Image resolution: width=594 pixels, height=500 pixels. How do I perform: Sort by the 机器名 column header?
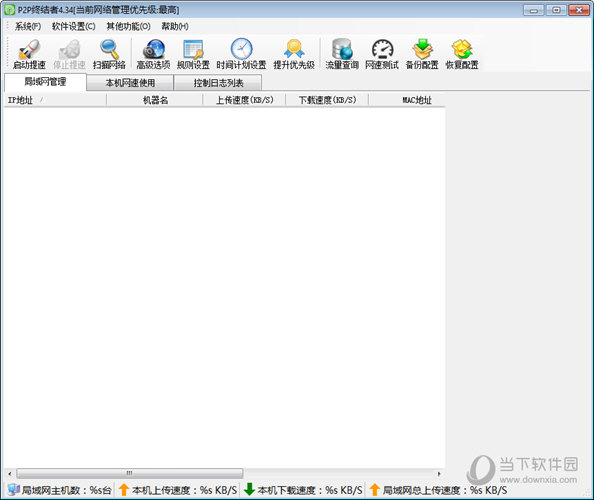point(155,100)
